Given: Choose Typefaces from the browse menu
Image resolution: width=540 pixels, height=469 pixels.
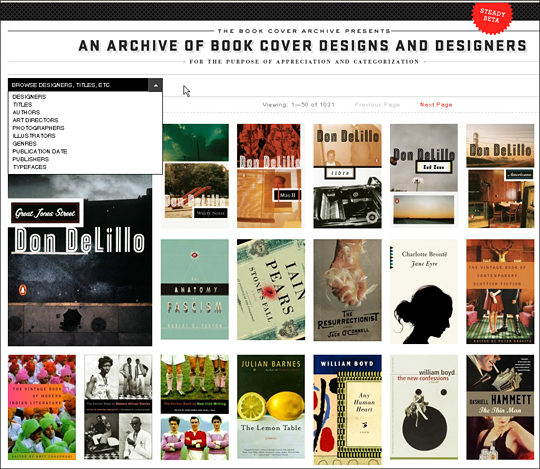Looking at the screenshot, I should click(x=29, y=167).
